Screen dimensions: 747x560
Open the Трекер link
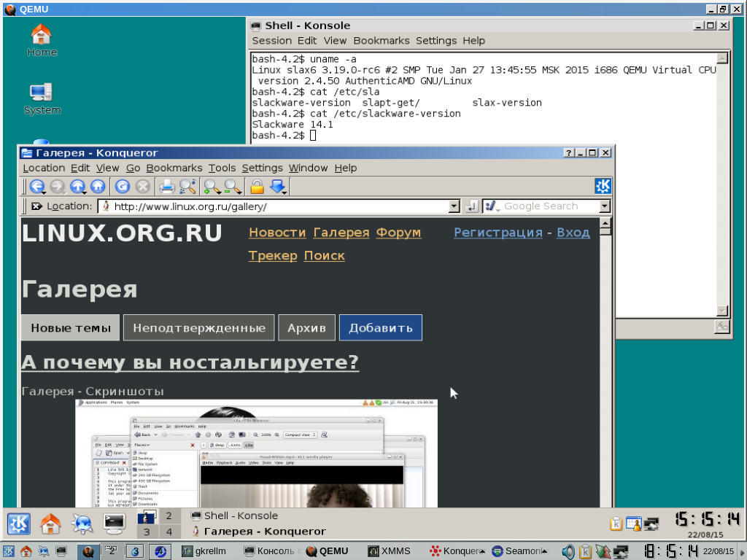(273, 256)
